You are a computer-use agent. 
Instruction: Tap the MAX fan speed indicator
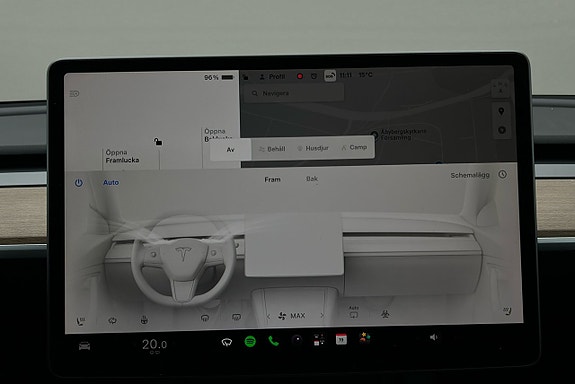click(292, 316)
